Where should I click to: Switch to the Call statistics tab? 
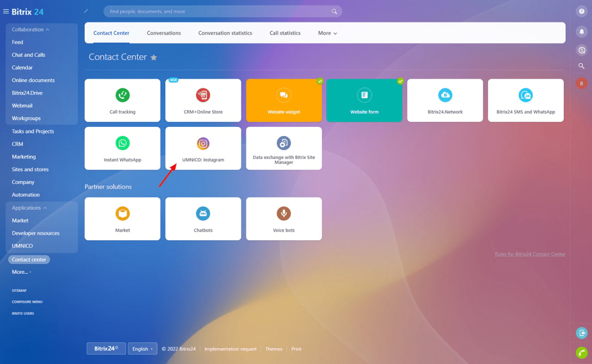coord(285,33)
